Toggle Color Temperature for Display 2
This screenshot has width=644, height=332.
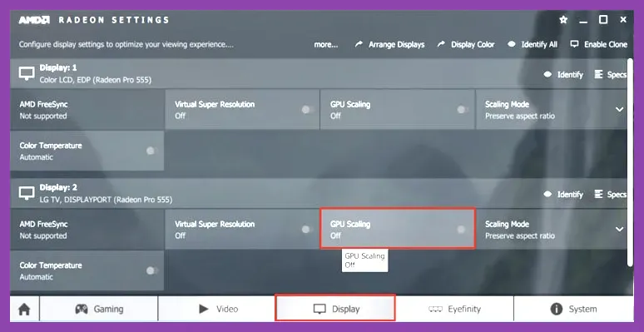click(152, 270)
